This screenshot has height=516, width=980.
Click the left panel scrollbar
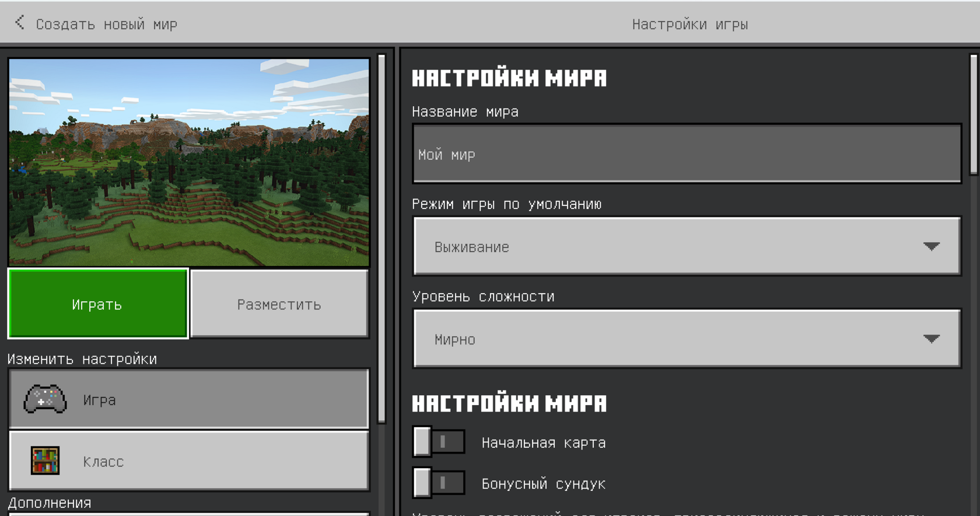point(381,238)
